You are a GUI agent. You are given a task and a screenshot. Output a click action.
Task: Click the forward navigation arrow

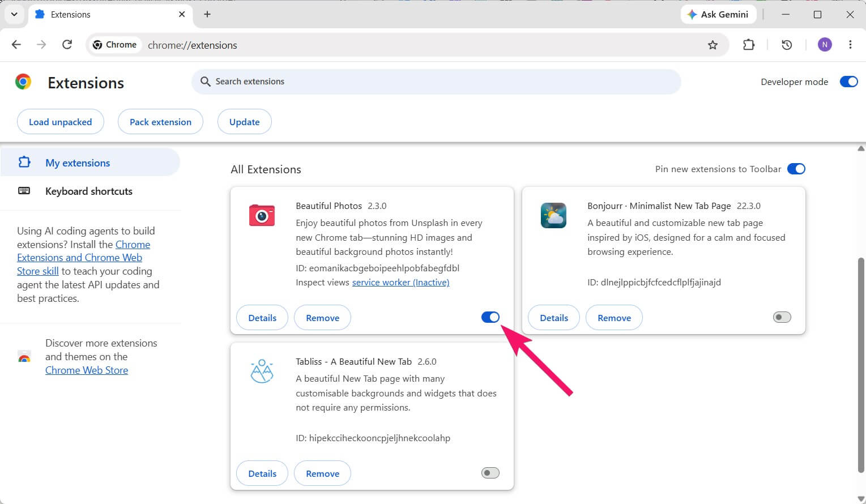pos(41,45)
